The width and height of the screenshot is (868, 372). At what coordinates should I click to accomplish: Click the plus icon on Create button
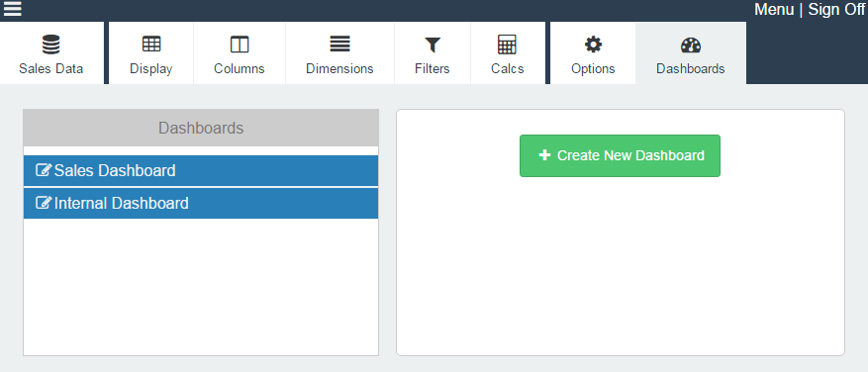click(x=544, y=155)
